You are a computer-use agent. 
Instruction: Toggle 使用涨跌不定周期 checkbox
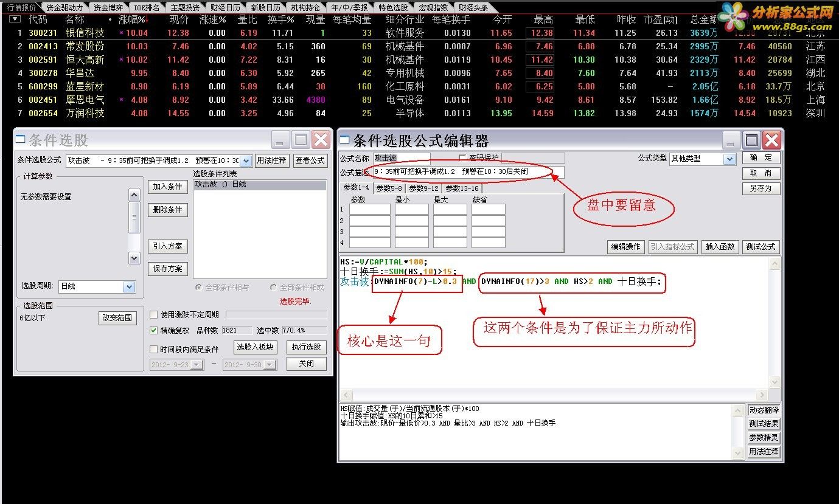pyautogui.click(x=154, y=314)
